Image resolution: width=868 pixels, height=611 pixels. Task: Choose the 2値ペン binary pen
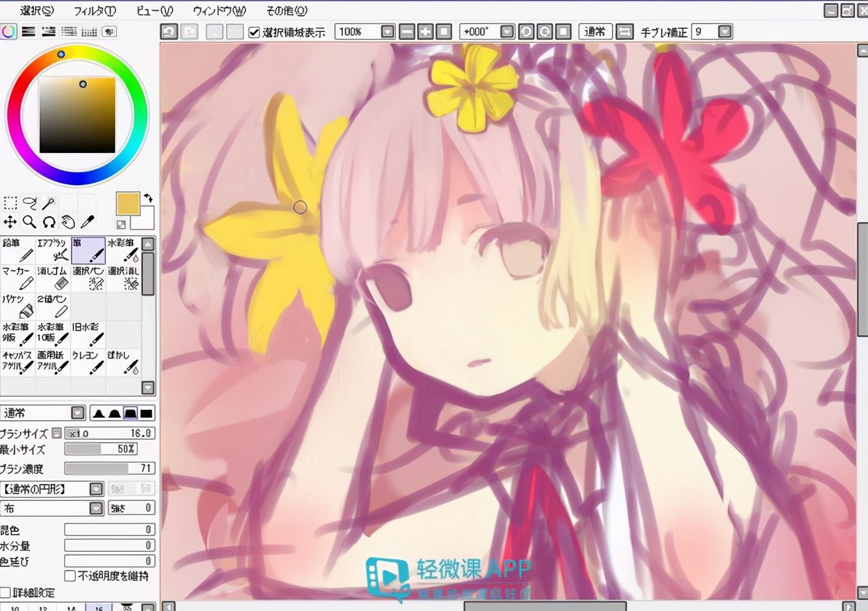pyautogui.click(x=53, y=306)
